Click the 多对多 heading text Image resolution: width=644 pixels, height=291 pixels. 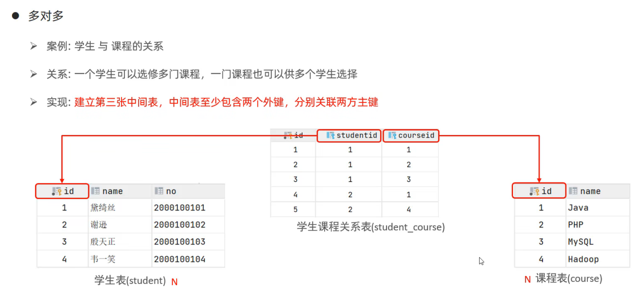coord(46,16)
